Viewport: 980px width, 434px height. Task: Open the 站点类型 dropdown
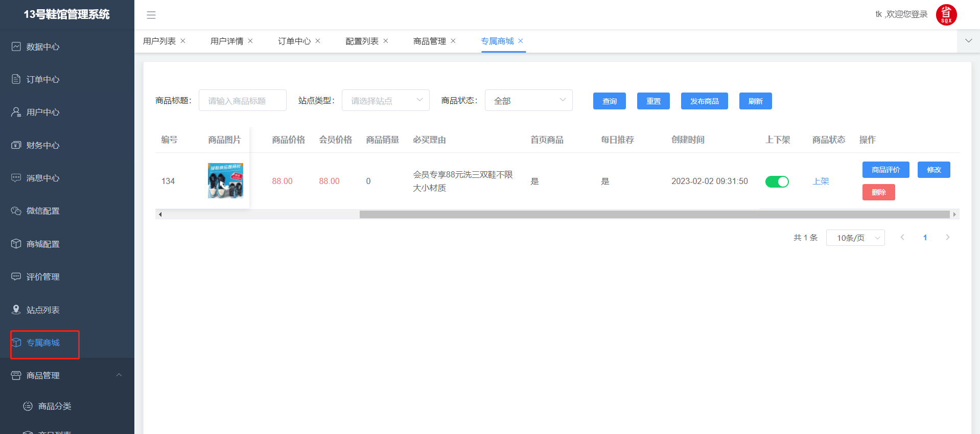point(385,101)
